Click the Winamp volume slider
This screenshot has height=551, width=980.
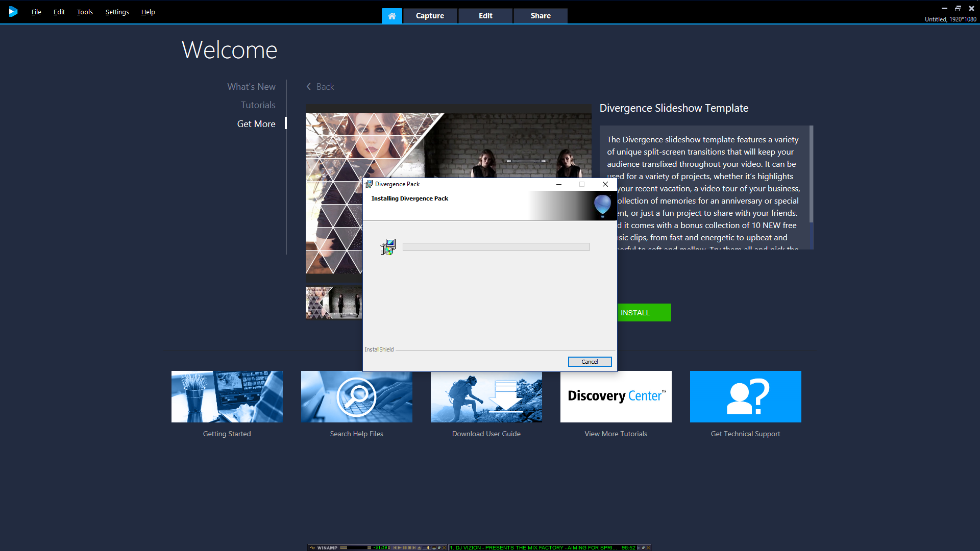[427, 547]
